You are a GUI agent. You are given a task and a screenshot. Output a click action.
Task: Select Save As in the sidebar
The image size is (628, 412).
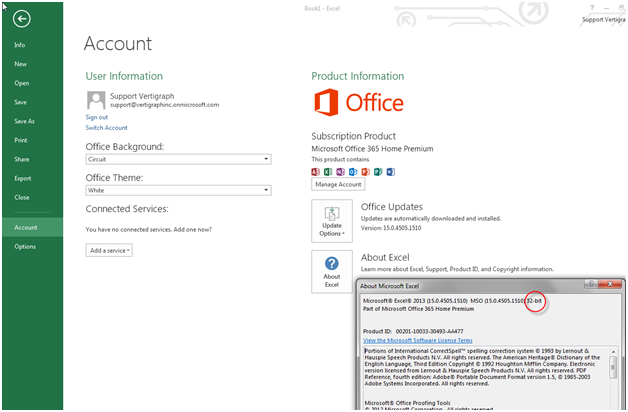tap(24, 121)
